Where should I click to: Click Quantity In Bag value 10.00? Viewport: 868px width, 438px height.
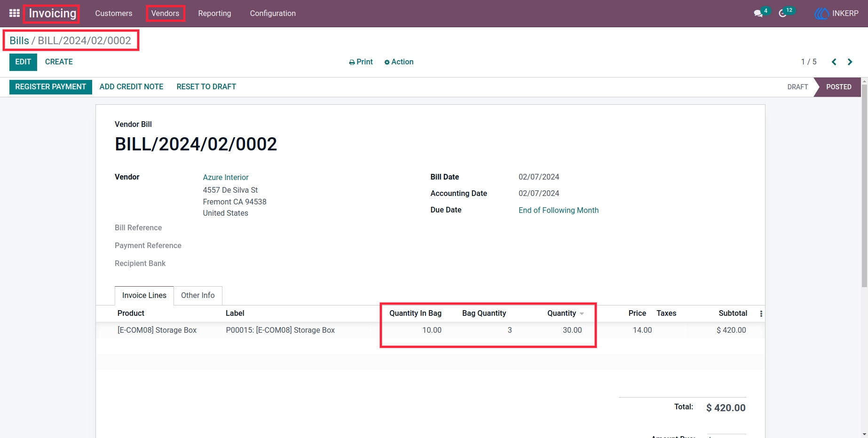tap(432, 330)
